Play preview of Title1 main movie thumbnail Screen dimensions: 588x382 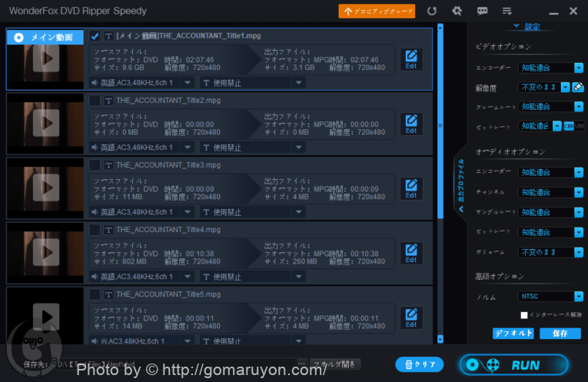click(x=46, y=58)
